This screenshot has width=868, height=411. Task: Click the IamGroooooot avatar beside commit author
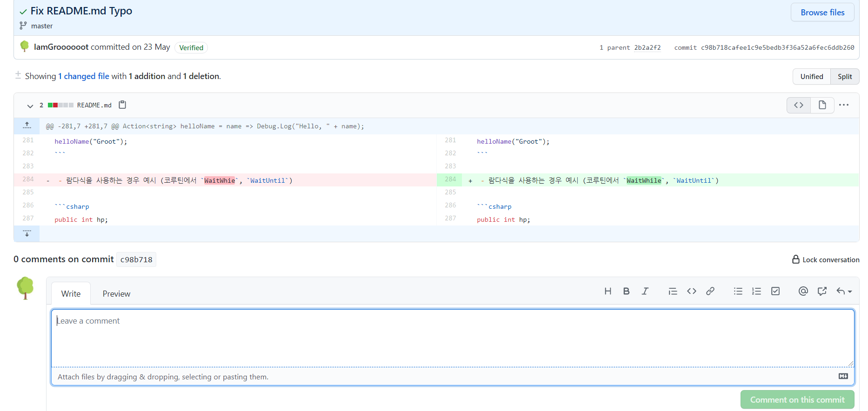25,46
